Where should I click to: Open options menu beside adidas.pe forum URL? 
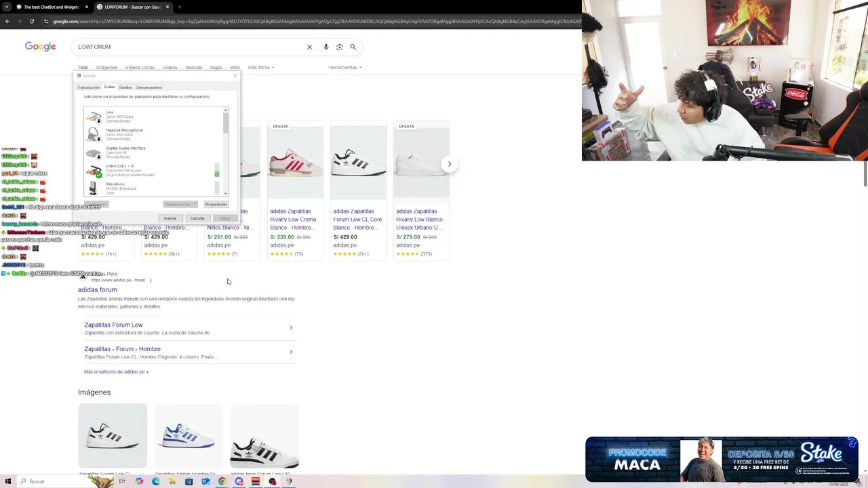pos(151,280)
